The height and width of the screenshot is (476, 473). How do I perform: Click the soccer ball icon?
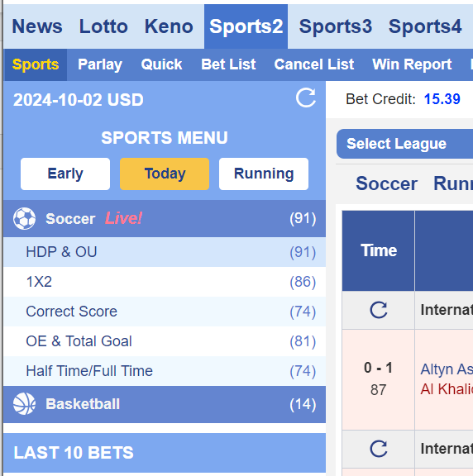[24, 218]
